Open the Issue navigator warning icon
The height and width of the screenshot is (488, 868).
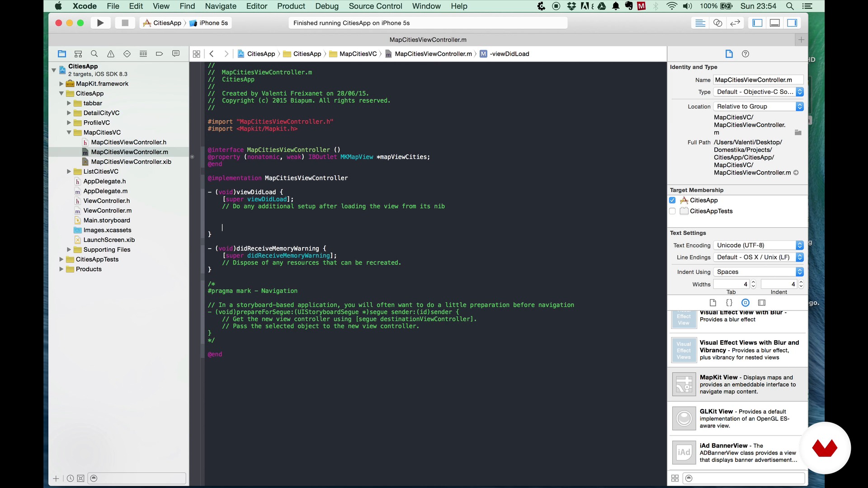[x=111, y=54]
